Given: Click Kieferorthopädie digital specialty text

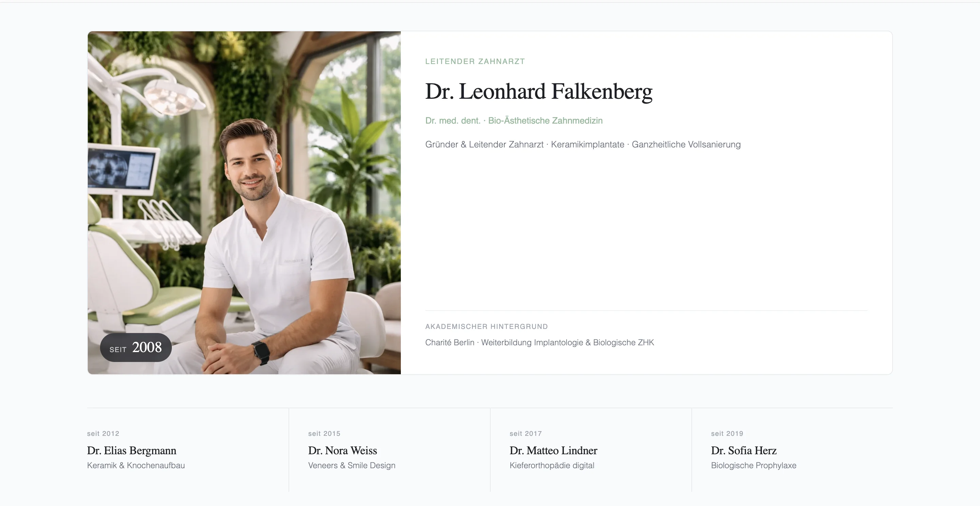Looking at the screenshot, I should [552, 465].
